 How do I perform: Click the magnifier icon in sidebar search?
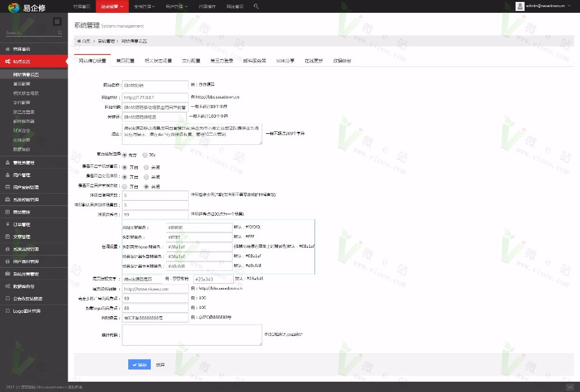(x=60, y=33)
